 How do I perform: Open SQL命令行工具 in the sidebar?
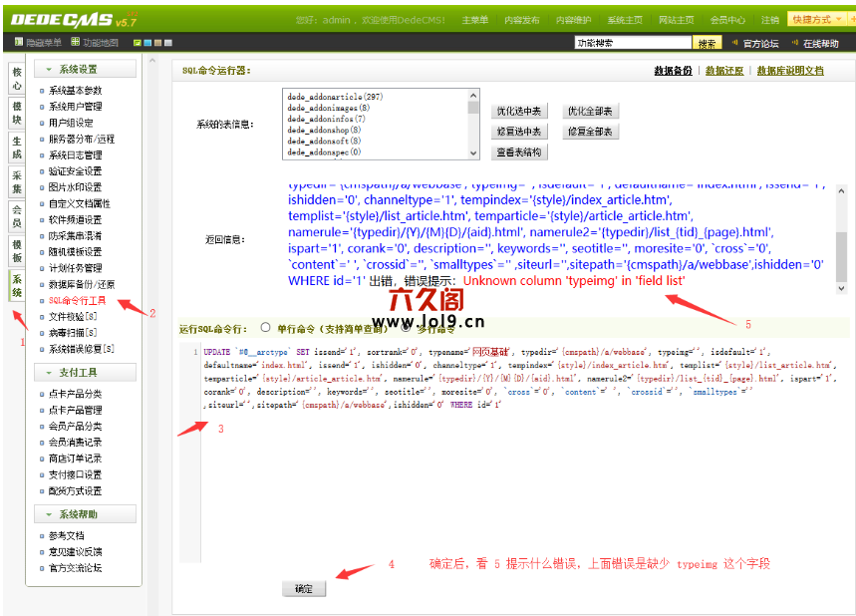click(78, 300)
